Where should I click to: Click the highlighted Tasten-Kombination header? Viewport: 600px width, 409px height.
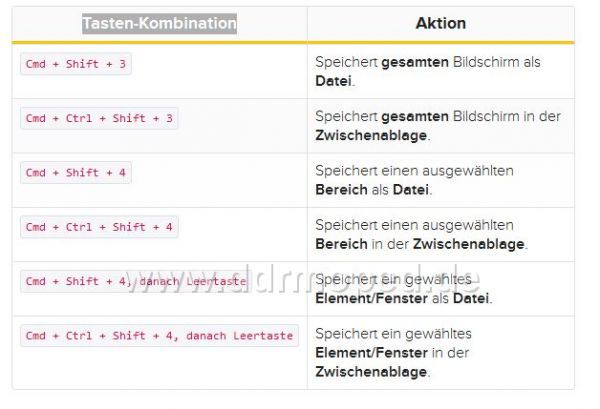coord(159,23)
